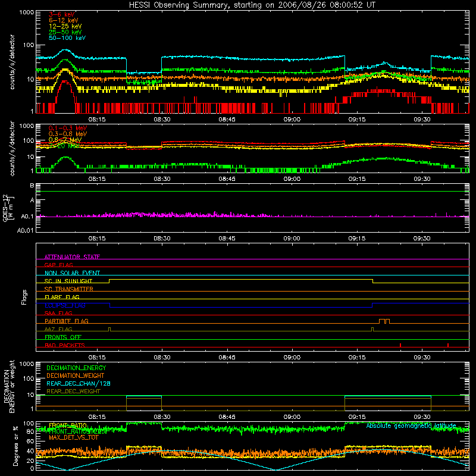Click the FRONTS_OFF flag label
Viewport: 476px width, 476px height.
[x=63, y=337]
